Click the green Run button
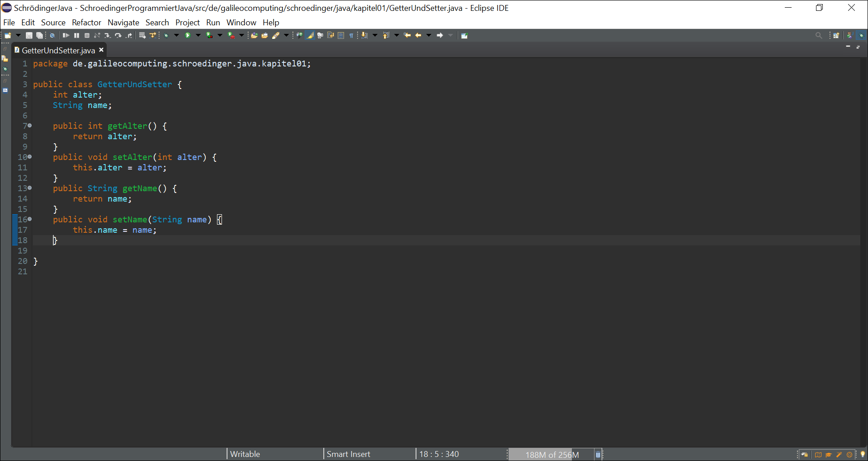The width and height of the screenshot is (868, 461). pos(188,35)
